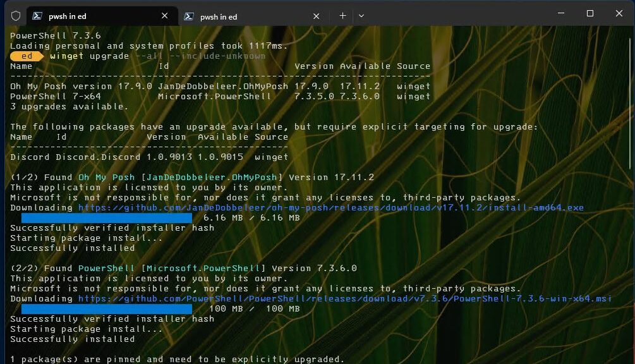Viewport: 635px width, 364px height.
Task: Open a new terminal tab with the plus icon
Action: (x=342, y=15)
